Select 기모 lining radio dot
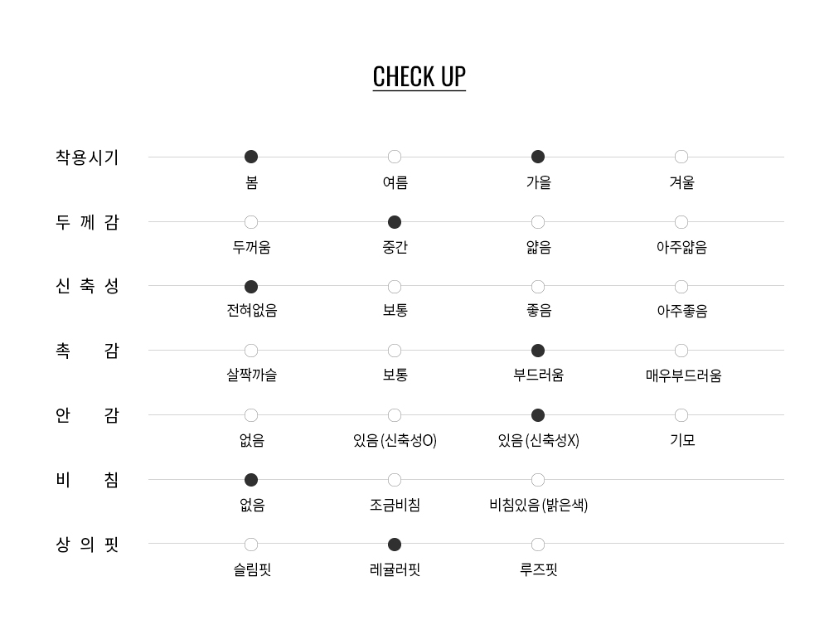This screenshot has width=829, height=644. tap(681, 415)
